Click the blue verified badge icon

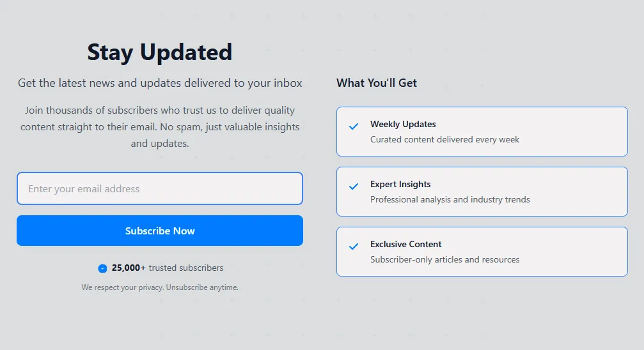[102, 268]
